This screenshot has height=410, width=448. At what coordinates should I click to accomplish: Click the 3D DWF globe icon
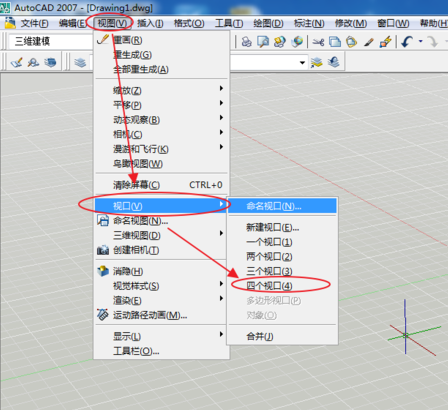coord(297,42)
